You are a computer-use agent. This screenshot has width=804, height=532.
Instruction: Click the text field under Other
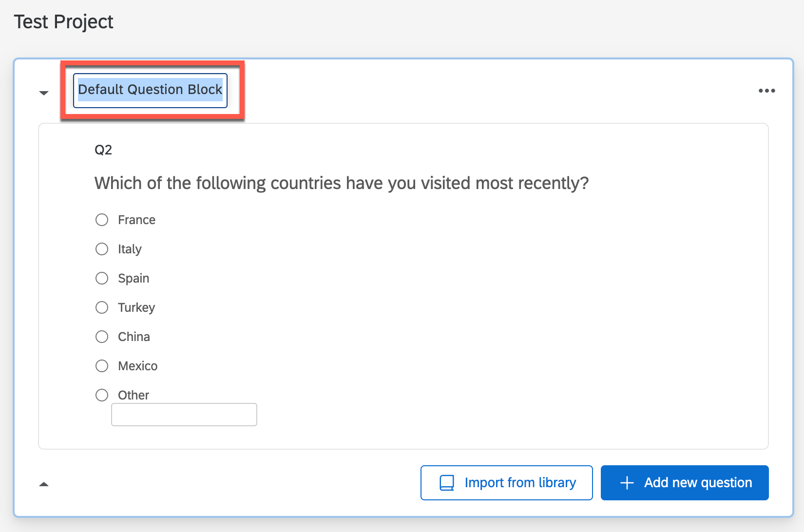184,414
